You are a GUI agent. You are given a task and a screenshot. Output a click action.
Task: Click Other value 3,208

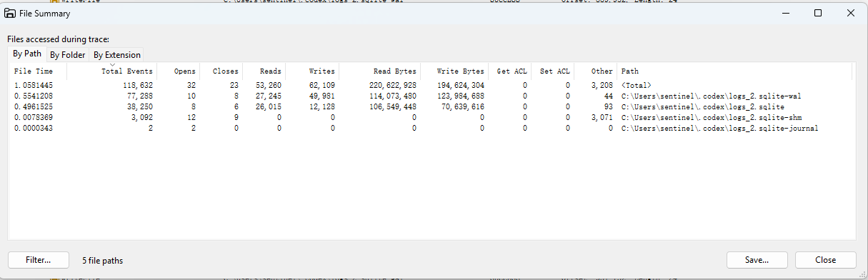pyautogui.click(x=602, y=85)
